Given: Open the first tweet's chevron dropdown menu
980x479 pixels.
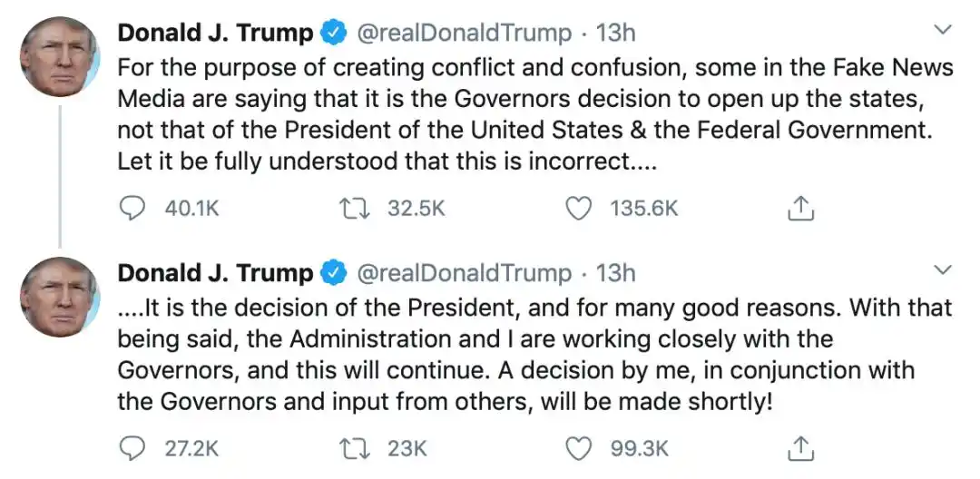Looking at the screenshot, I should (943, 31).
